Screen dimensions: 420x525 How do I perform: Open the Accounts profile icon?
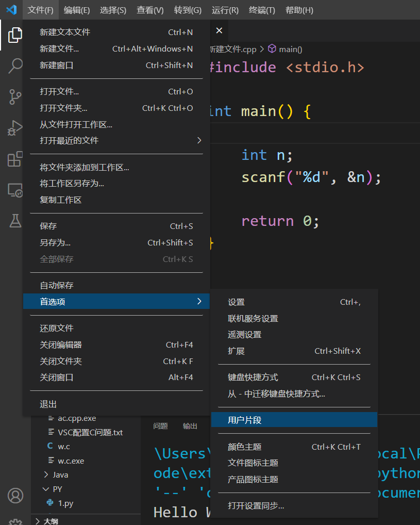tap(15, 496)
